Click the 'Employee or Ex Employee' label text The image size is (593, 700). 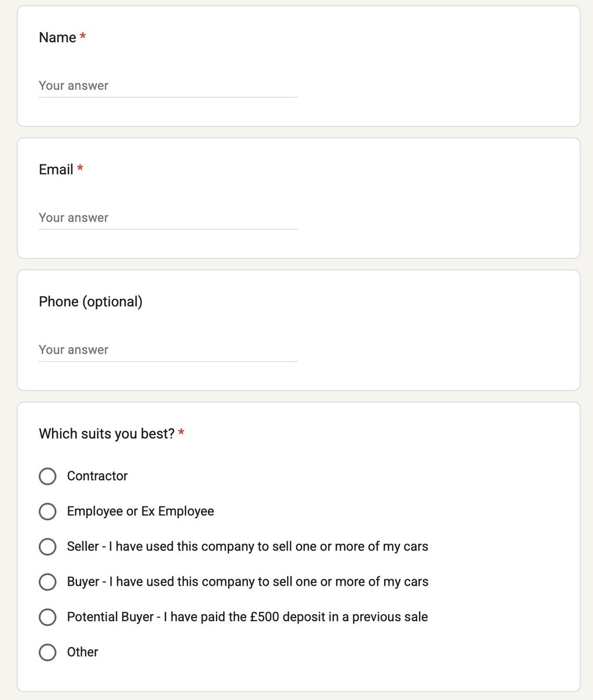(x=141, y=512)
